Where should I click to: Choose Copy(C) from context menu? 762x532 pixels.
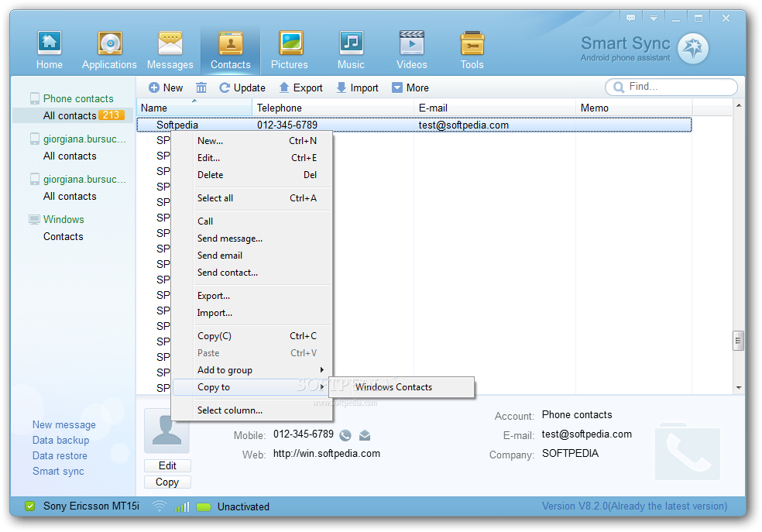pos(252,336)
